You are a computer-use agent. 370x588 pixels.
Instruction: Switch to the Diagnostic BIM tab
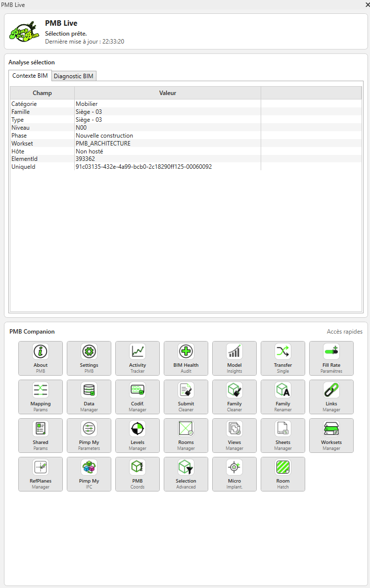[x=74, y=76]
